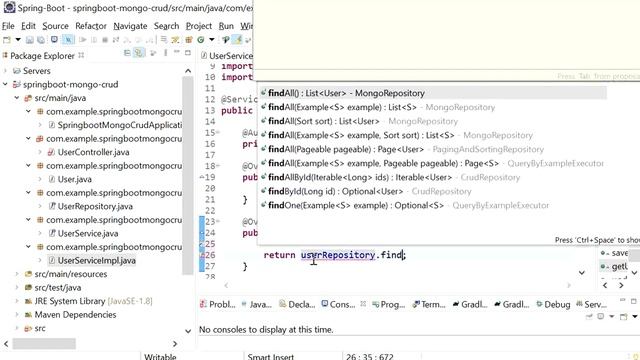Choose findOne(Example<S> example) proposal
Screen dimensions: 640x360
click(x=433, y=205)
